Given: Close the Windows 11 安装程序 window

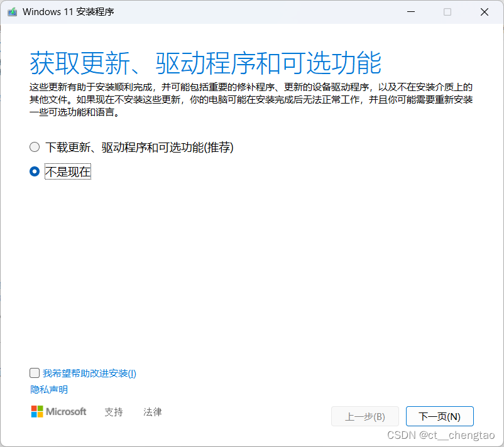Looking at the screenshot, I should click(485, 12).
